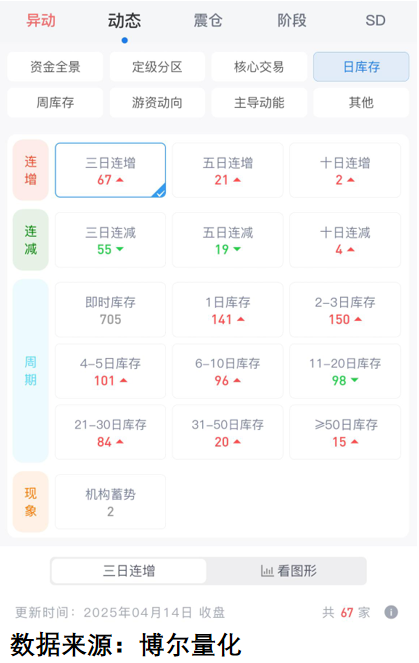Select the ≥50日库存 card showing 15

[x=345, y=432]
